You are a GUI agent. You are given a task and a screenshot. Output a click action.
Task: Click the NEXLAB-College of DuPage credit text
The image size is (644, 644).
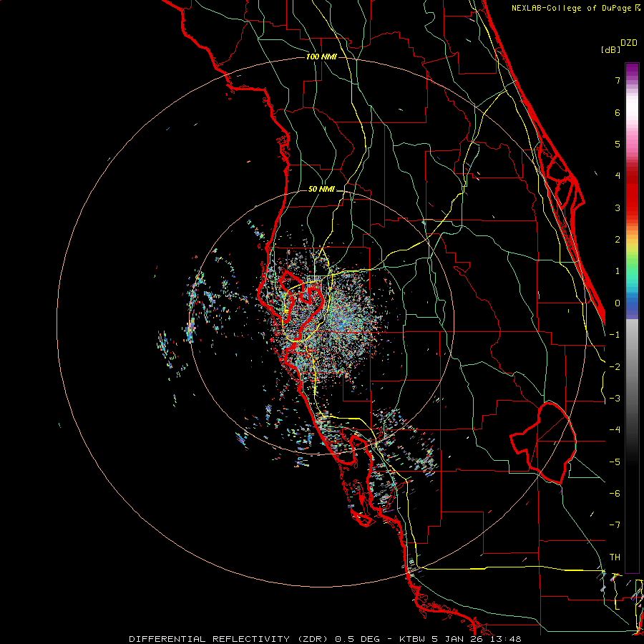coord(572,8)
